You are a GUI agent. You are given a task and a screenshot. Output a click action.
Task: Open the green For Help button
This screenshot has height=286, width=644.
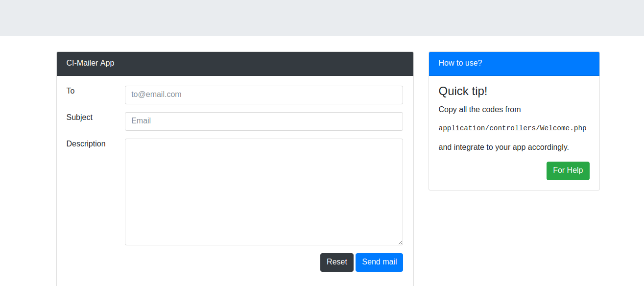point(568,171)
